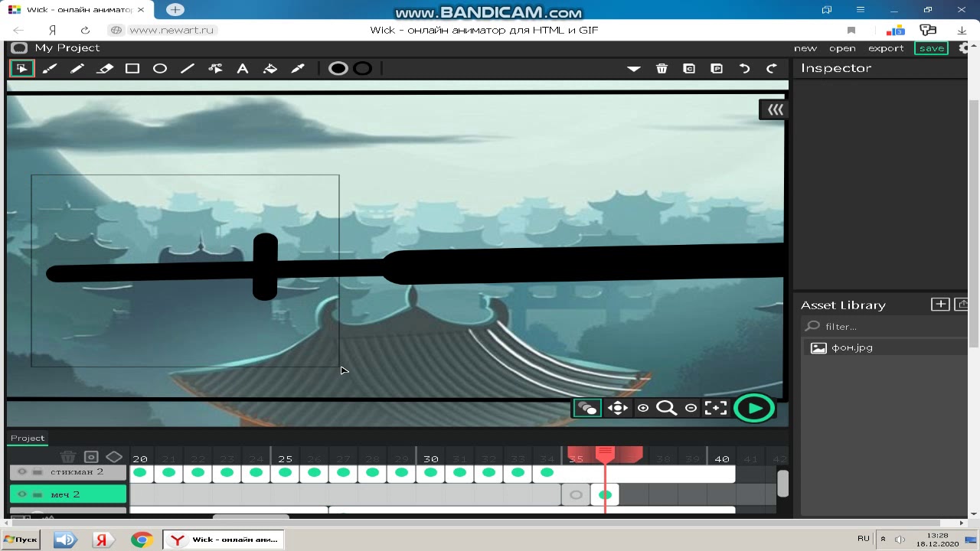Select the Fill bucket tool
Image resolution: width=980 pixels, height=551 pixels.
click(x=270, y=68)
